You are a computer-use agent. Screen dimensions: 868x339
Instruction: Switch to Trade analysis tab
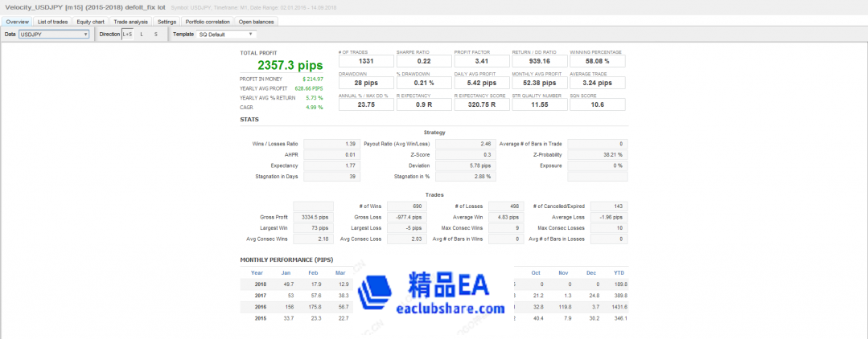click(130, 22)
